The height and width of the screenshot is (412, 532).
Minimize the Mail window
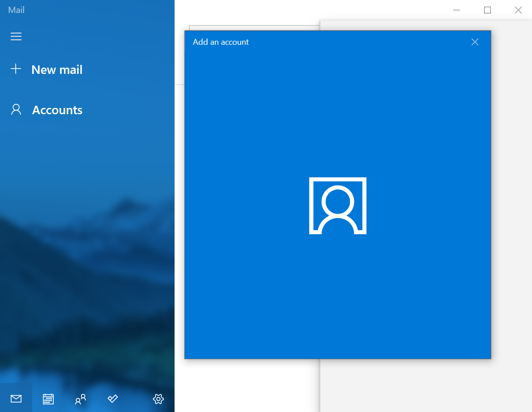point(456,10)
